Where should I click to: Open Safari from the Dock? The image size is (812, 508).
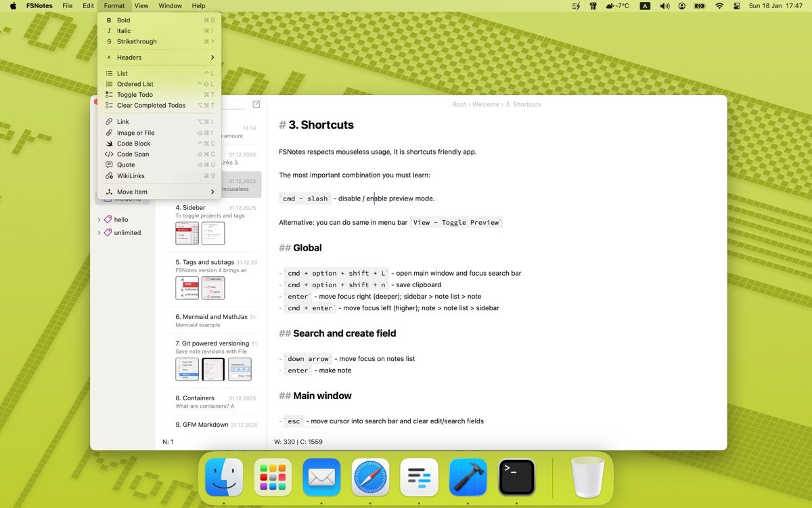[x=370, y=477]
